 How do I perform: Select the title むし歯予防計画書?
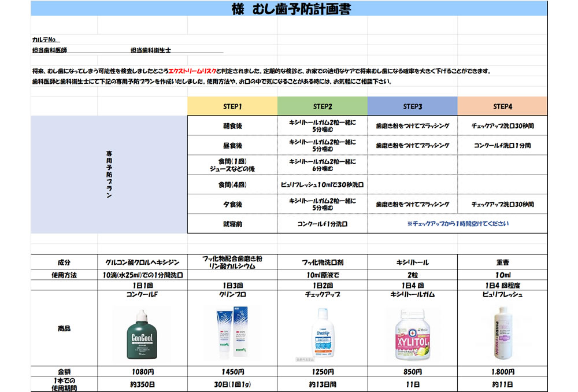point(302,9)
